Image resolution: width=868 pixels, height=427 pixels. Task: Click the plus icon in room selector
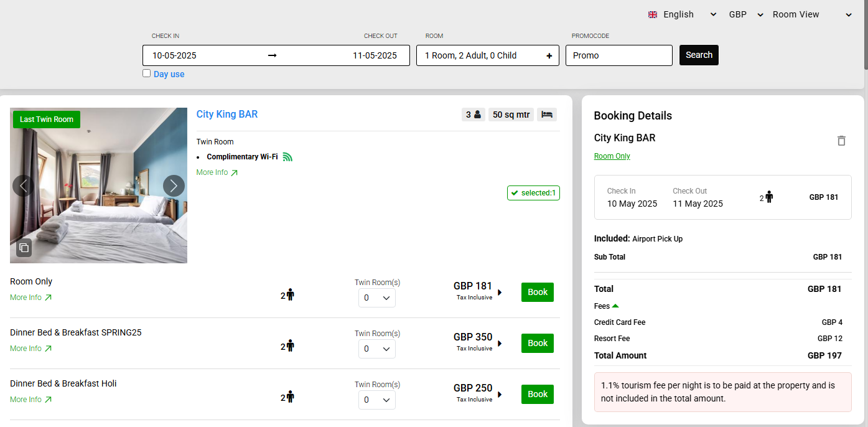(549, 55)
